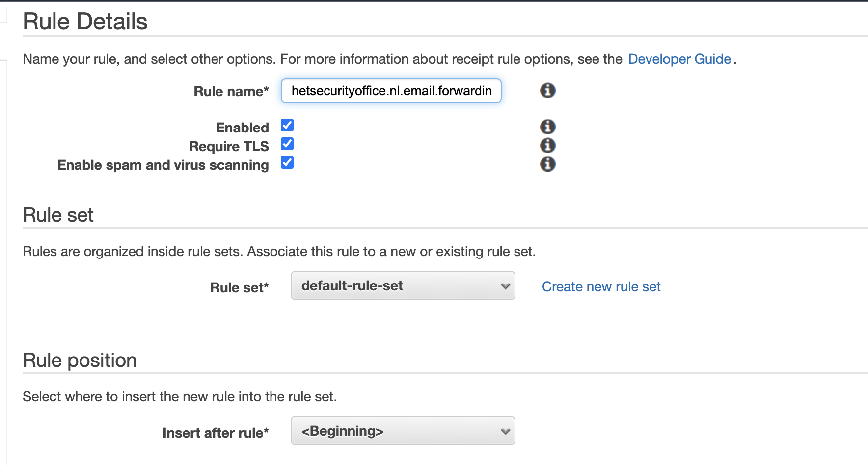Disable spam and virus scanning checkbox
868x465 pixels.
[x=287, y=163]
